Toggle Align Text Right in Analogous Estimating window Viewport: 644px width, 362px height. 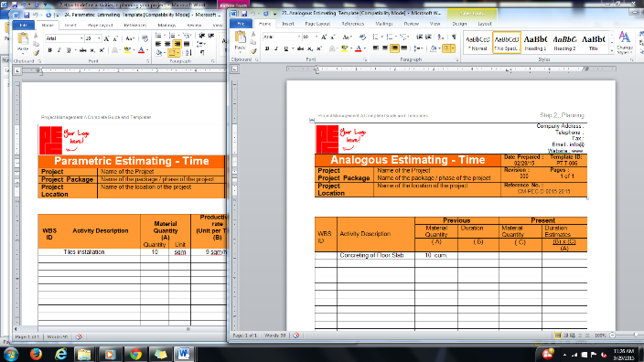(394, 48)
